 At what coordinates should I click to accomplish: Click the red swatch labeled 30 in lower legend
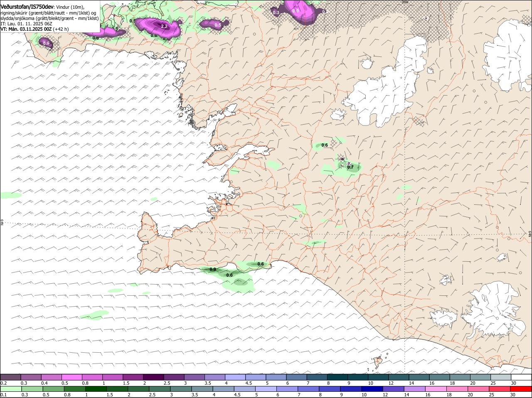pos(521,388)
